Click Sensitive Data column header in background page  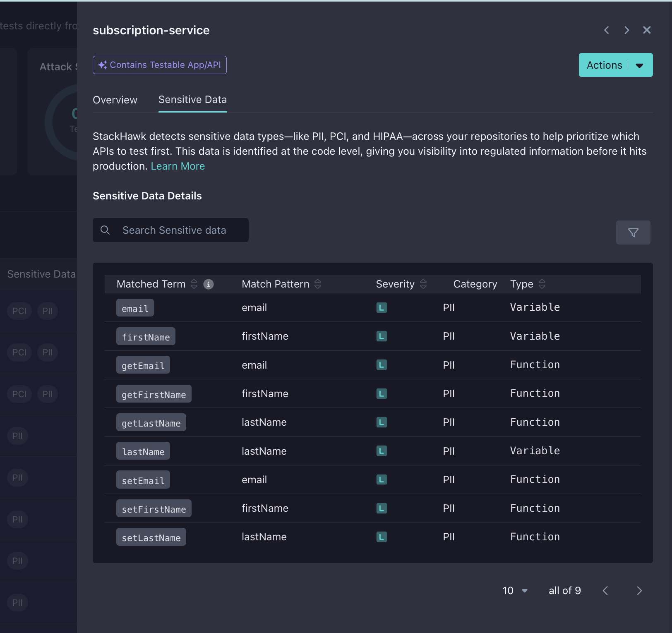(41, 274)
